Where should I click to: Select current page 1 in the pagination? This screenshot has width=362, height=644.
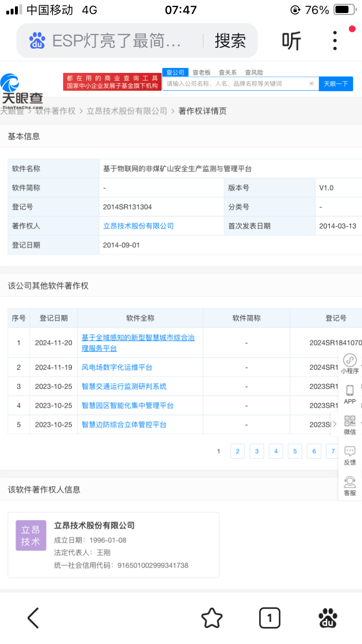(x=219, y=451)
